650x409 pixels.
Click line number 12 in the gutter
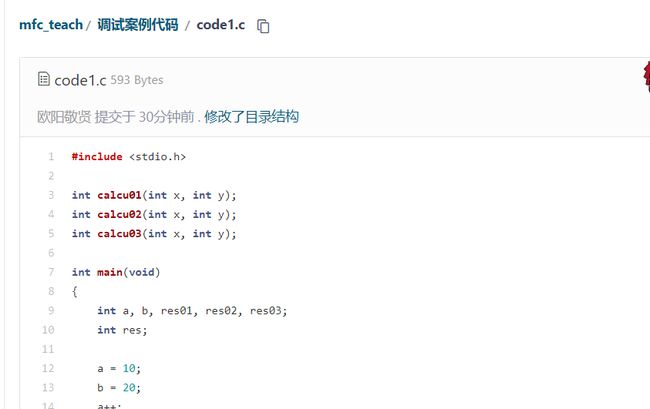(48, 368)
